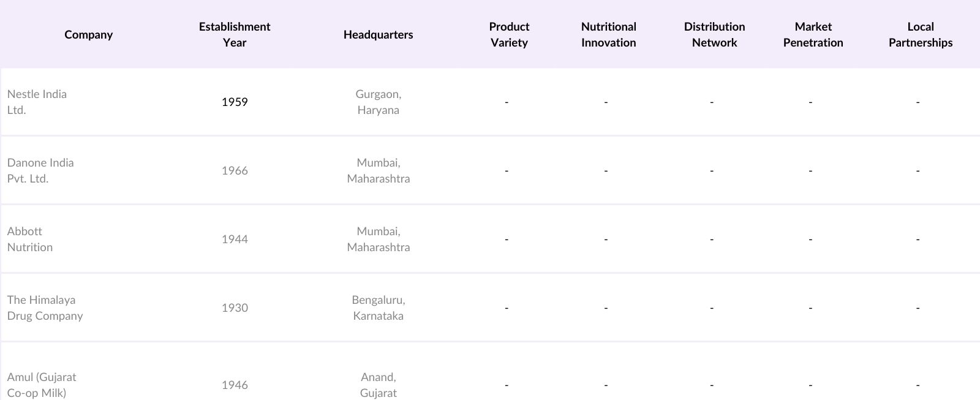980x400 pixels.
Task: Click the Anand, Gujarat headquarters cell
Action: 378,385
